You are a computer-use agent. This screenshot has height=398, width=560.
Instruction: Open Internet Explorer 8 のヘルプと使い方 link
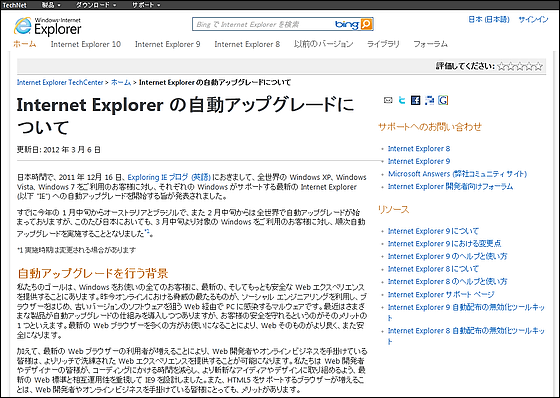[448, 282]
